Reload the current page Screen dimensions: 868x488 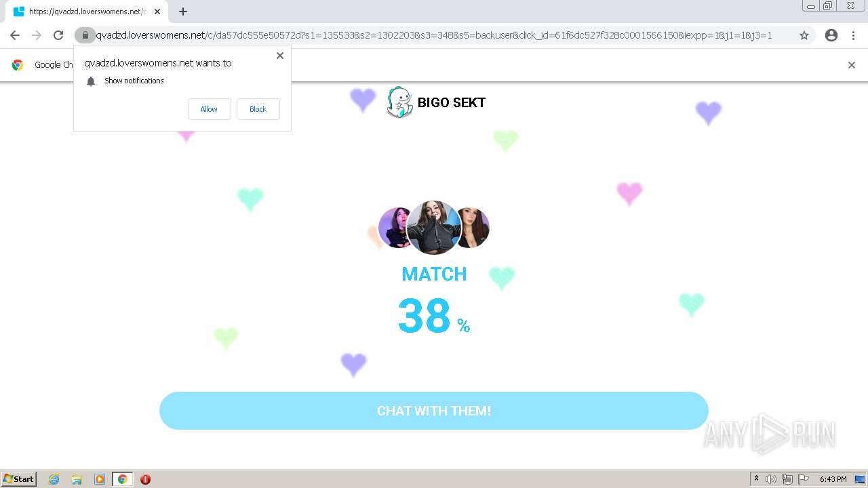[58, 35]
